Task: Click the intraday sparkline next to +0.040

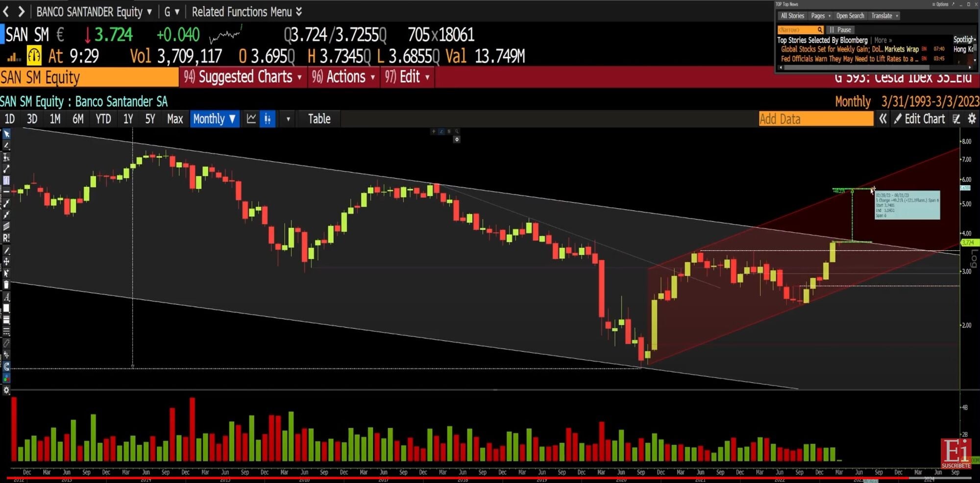Action: pos(225,35)
